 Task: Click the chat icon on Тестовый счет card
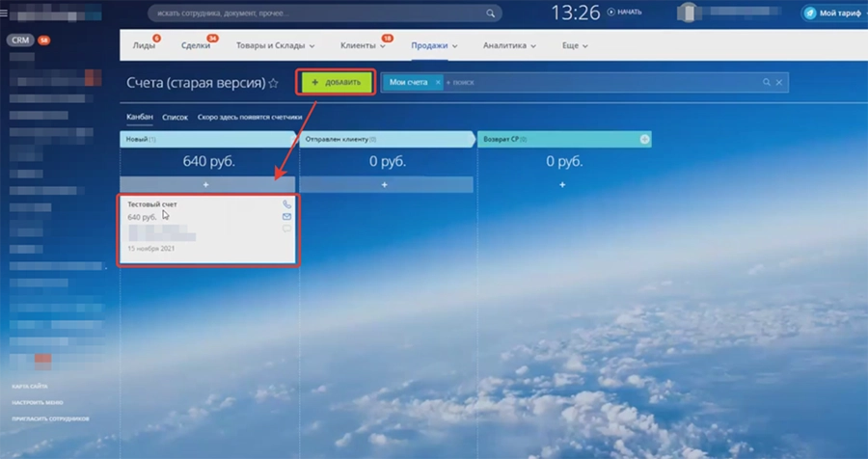point(286,229)
